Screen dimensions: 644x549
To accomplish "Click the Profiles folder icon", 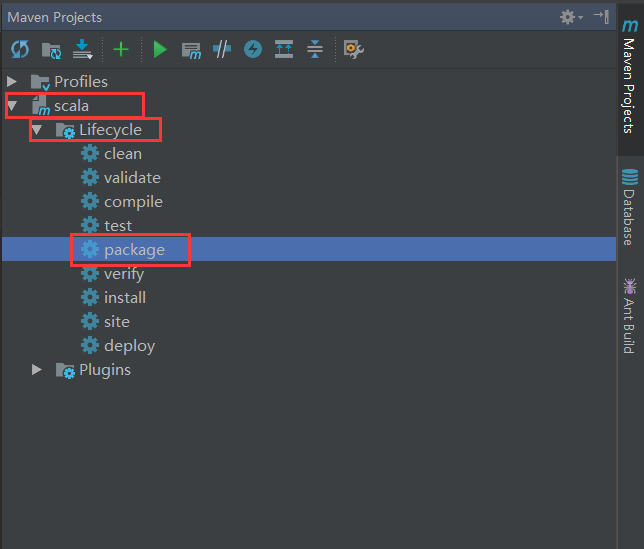I will click(40, 83).
